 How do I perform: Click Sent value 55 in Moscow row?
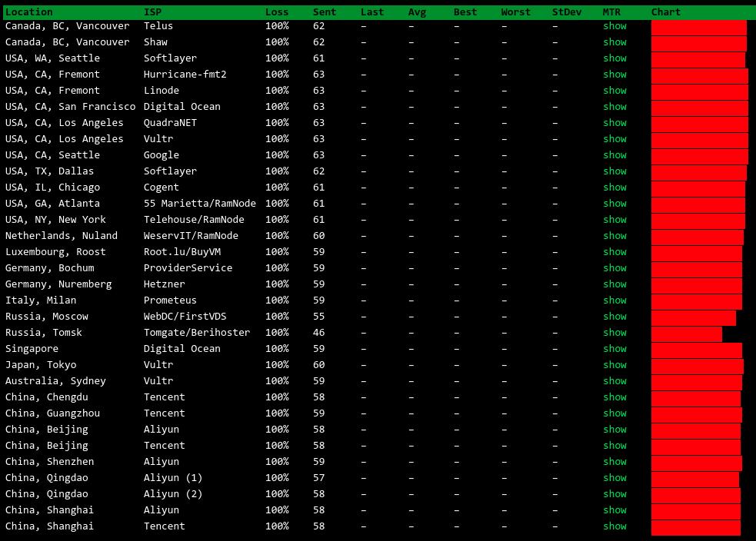pos(318,317)
